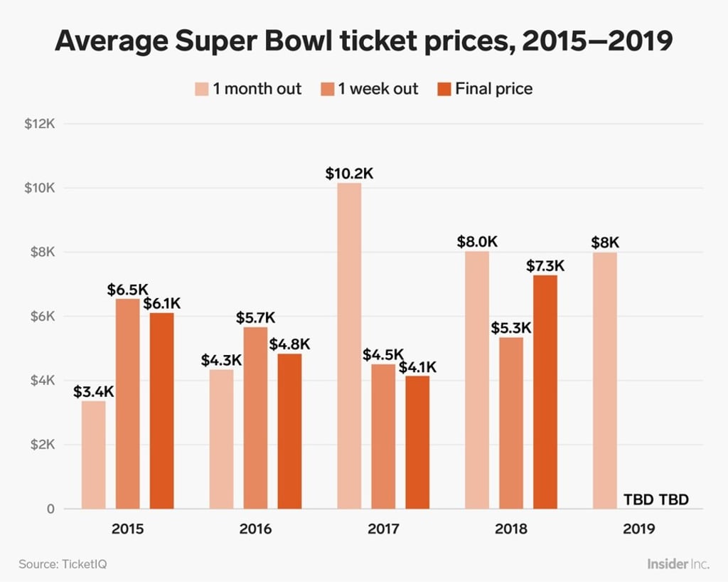This screenshot has width=728, height=582.
Task: Click the '1 week out' legend swatch
Action: click(327, 89)
